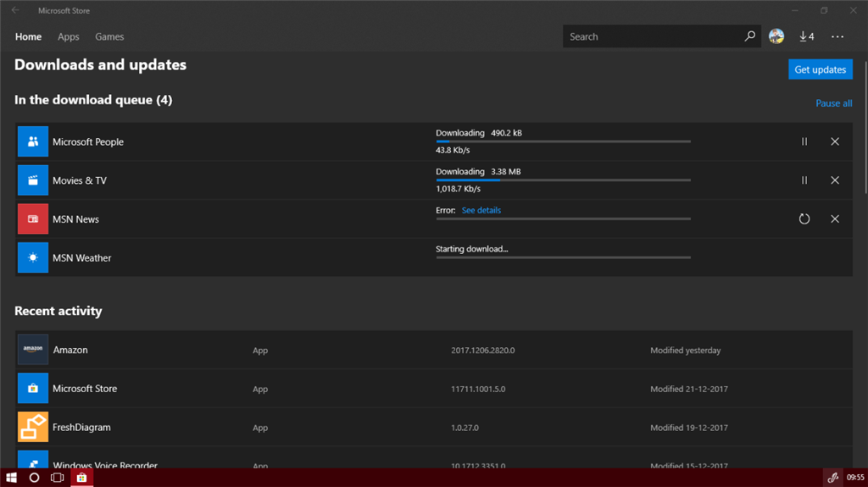
Task: Click the Recent activity heading
Action: click(x=58, y=311)
